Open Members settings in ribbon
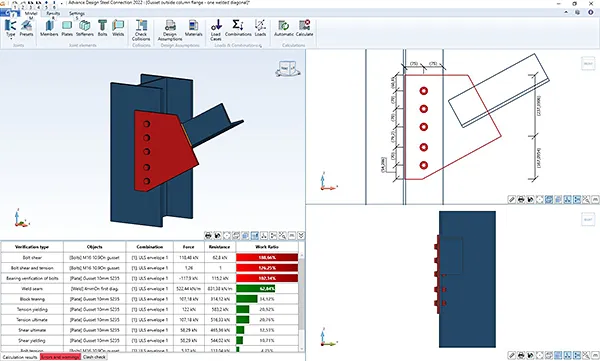Viewport: 600px width, 361px height. pyautogui.click(x=49, y=29)
